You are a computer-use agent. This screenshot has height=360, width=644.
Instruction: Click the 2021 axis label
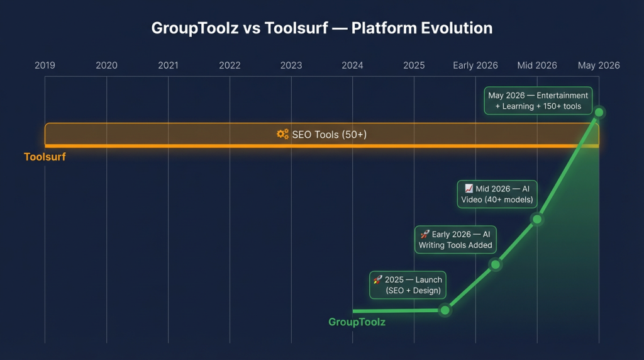(x=168, y=65)
